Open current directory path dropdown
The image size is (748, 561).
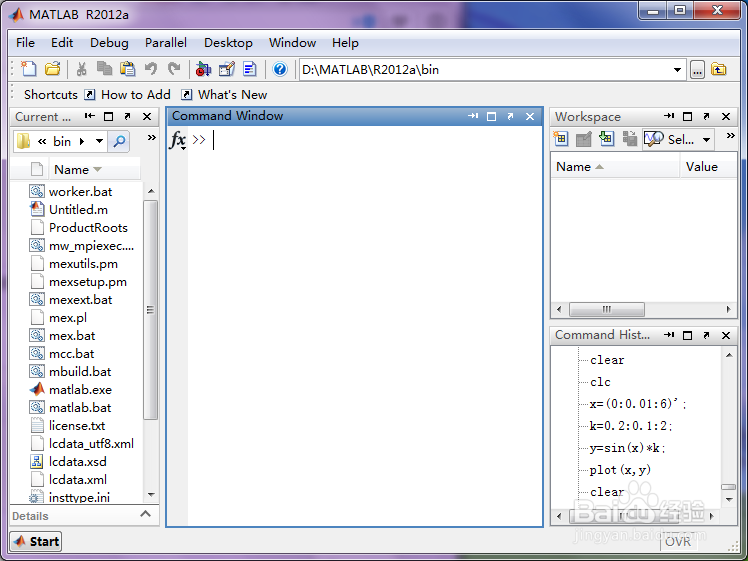click(x=677, y=70)
